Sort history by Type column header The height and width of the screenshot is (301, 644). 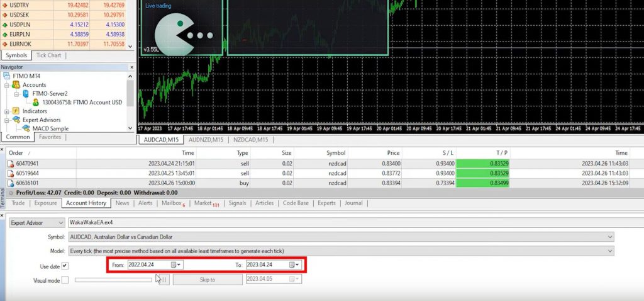pos(223,153)
